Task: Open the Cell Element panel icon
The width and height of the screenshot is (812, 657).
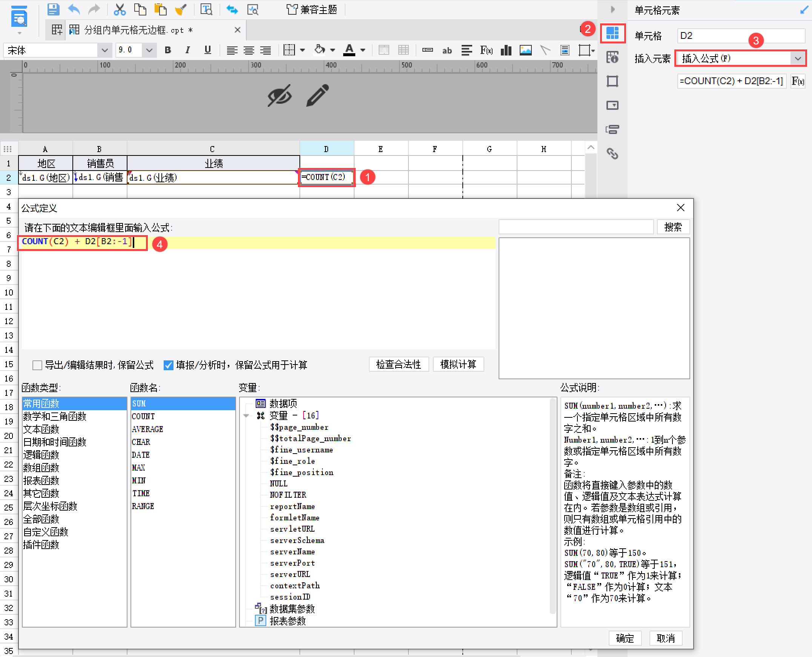Action: (x=612, y=33)
